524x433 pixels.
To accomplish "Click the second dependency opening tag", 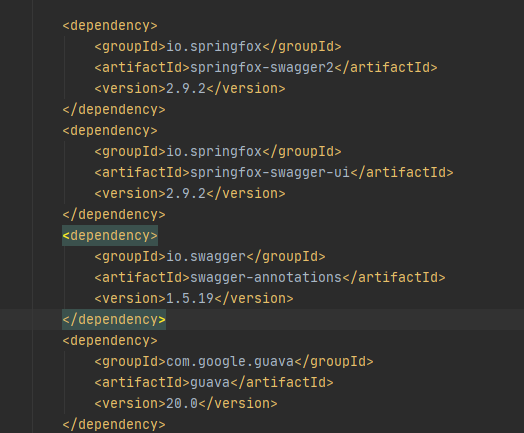I will point(110,131).
